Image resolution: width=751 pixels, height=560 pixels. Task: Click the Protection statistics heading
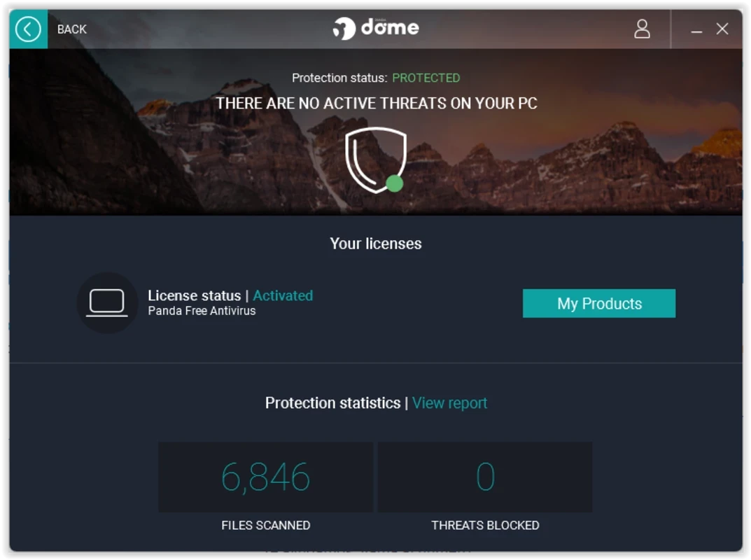click(332, 403)
